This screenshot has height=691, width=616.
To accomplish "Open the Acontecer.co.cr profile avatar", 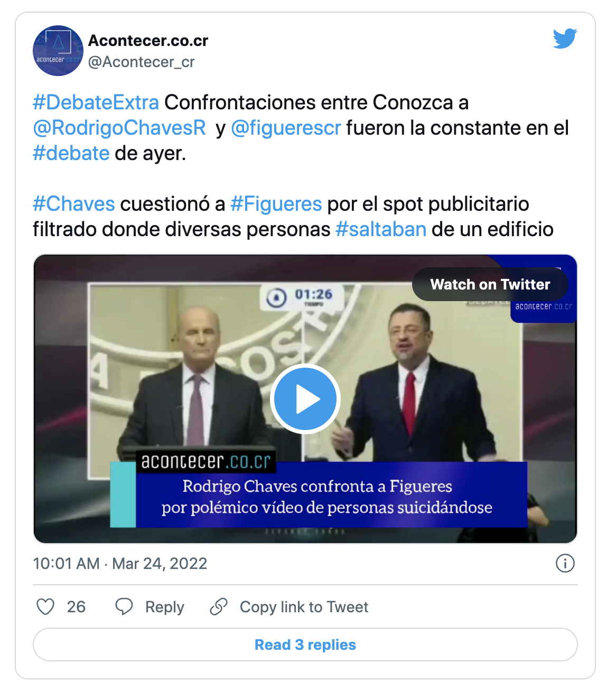I will [58, 51].
